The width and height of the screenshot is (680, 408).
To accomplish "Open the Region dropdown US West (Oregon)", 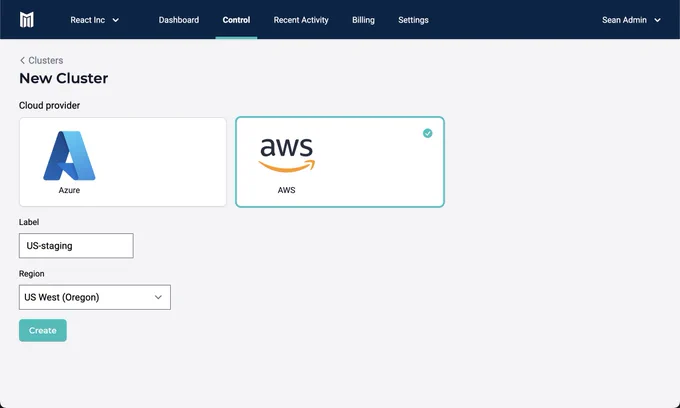I will [x=95, y=297].
